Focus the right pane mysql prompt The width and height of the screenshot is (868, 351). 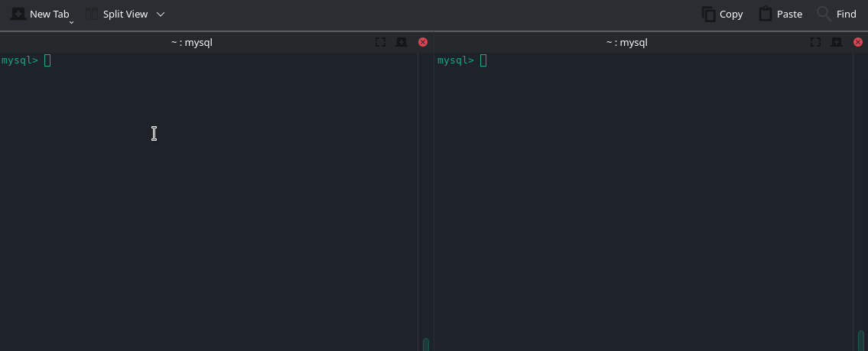[462, 60]
